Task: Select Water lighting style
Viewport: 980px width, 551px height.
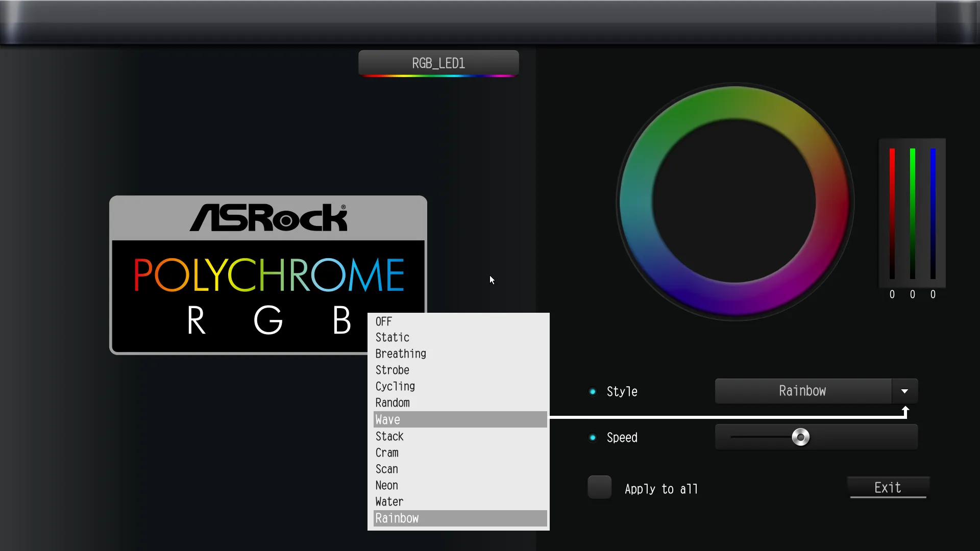Action: (460, 502)
